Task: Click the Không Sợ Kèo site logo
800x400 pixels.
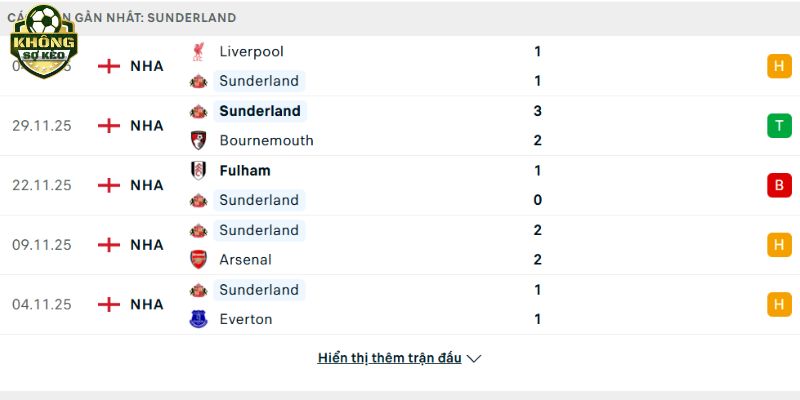Action: [43, 38]
